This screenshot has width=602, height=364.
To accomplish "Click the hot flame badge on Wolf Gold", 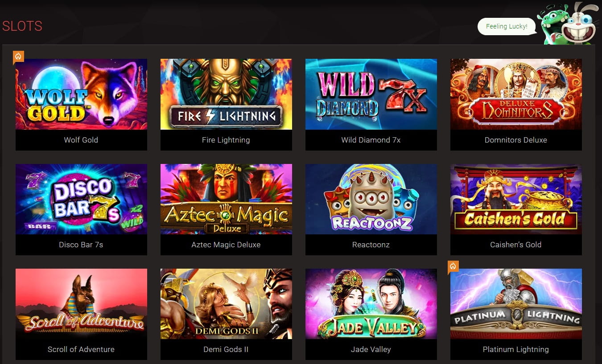I will click(x=18, y=57).
